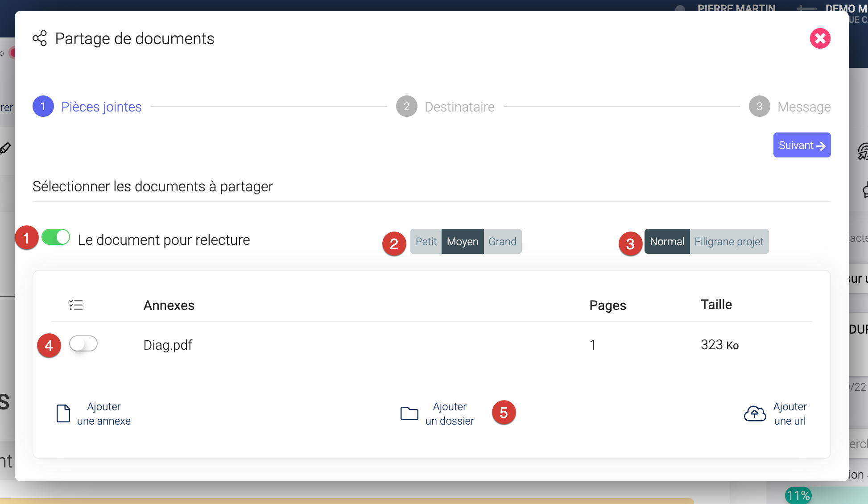
Task: Enable the Diag.pdf annex toggle
Action: tap(83, 344)
